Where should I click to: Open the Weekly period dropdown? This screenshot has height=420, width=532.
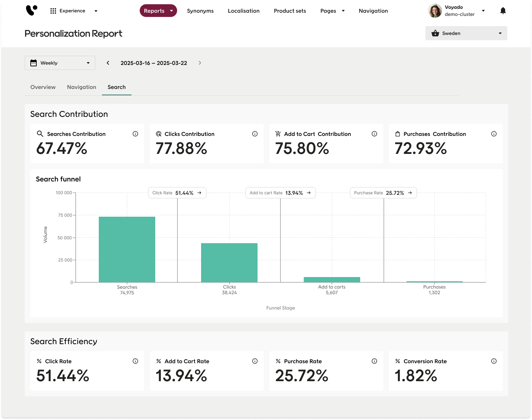[60, 63]
